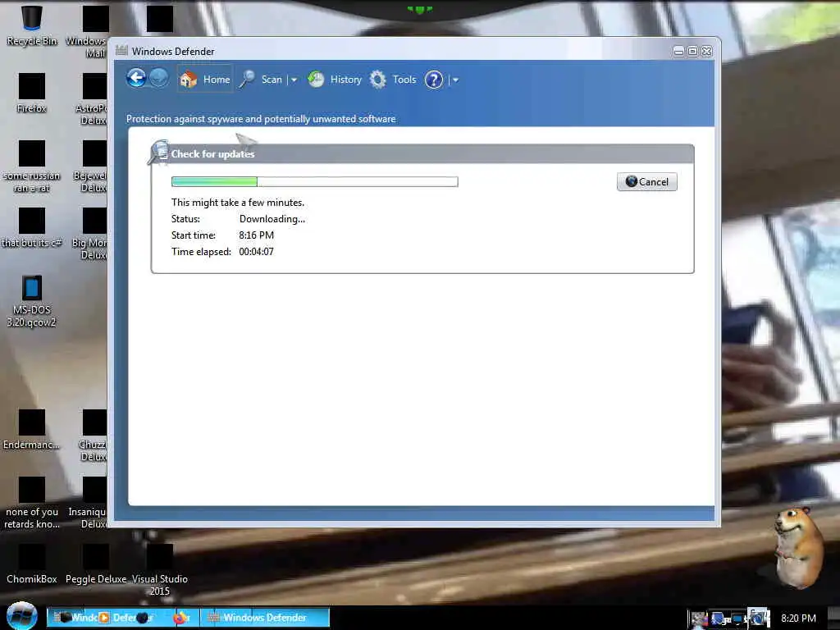840x630 pixels.
Task: Click the 'Downloading...' status text
Action: point(272,218)
